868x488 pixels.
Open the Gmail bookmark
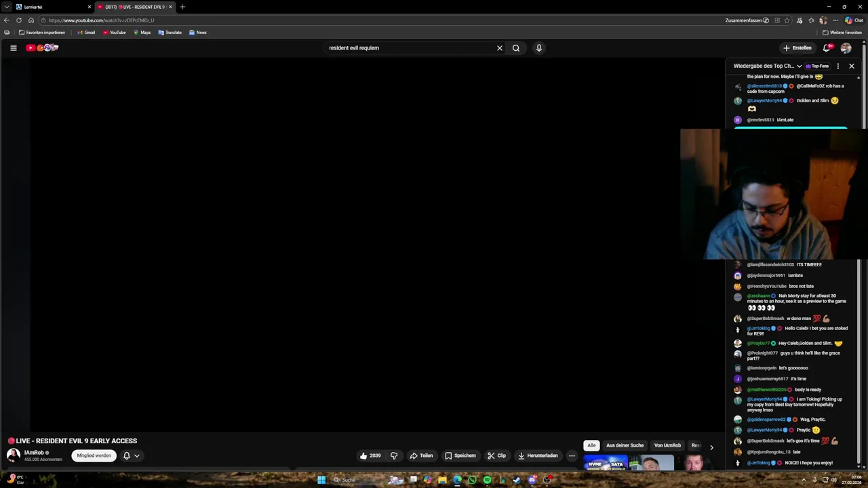pyautogui.click(x=86, y=33)
